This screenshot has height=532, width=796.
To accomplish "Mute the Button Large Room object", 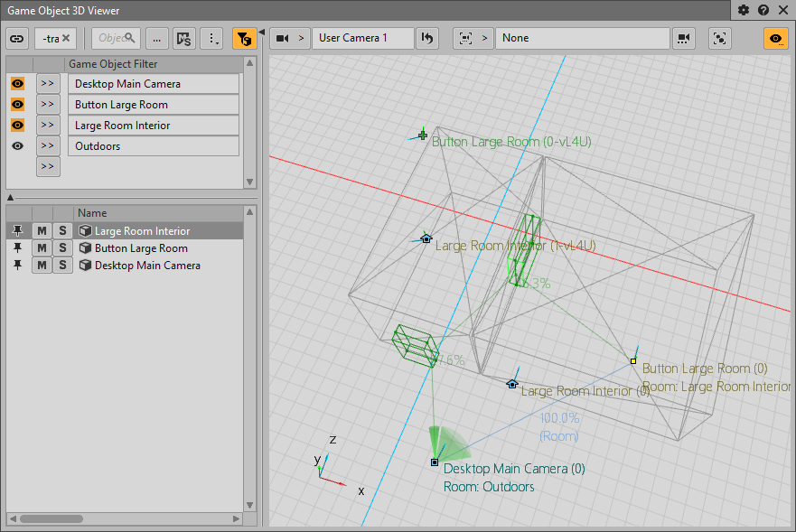I will (x=42, y=248).
